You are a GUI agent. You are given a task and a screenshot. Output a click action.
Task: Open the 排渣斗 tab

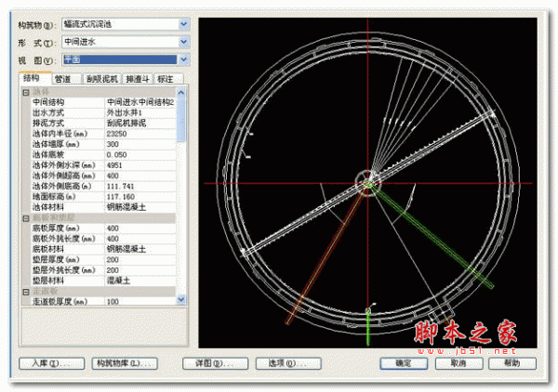tap(136, 79)
